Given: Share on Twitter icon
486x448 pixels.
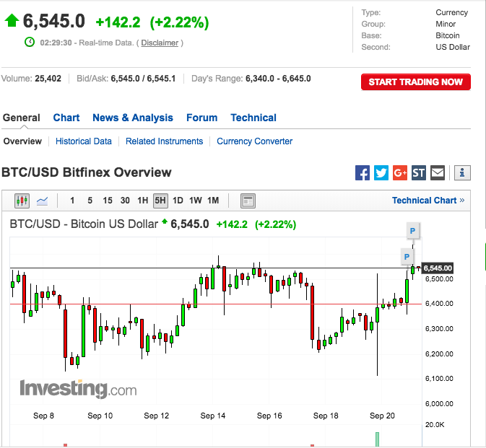Looking at the screenshot, I should (381, 172).
